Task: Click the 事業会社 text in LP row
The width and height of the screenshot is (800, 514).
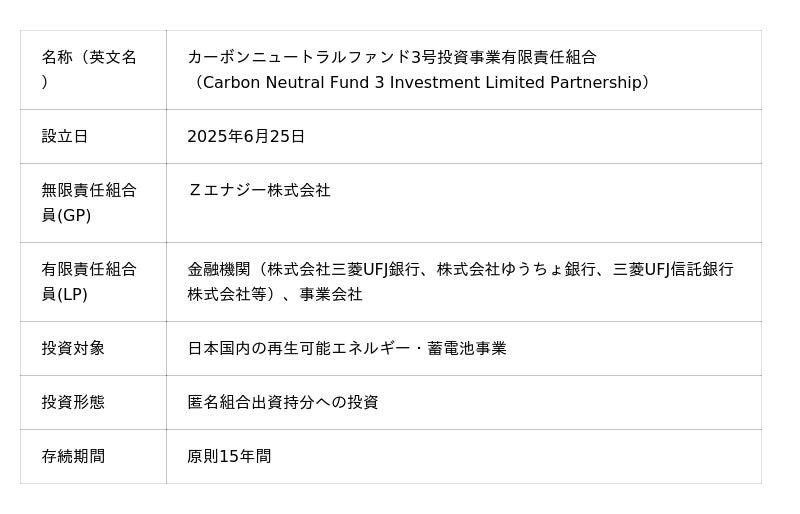Action: (331, 294)
